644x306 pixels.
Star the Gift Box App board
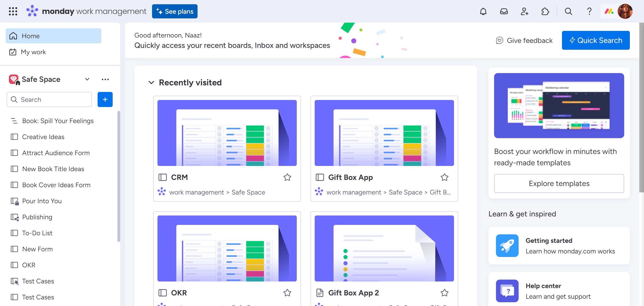[444, 177]
